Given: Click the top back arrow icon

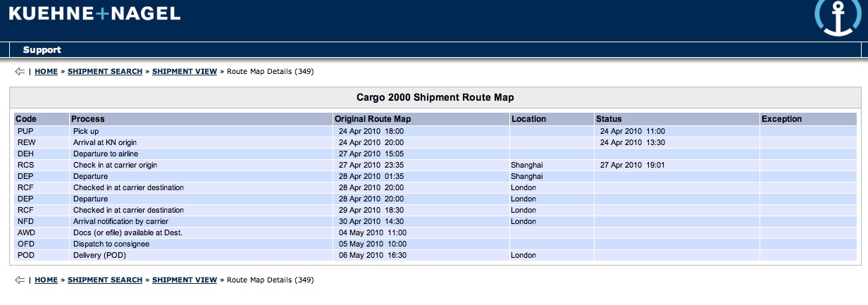Looking at the screenshot, I should [20, 72].
